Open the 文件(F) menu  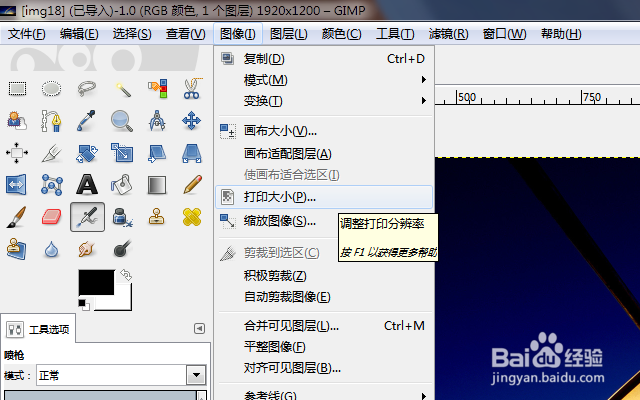pos(27,34)
